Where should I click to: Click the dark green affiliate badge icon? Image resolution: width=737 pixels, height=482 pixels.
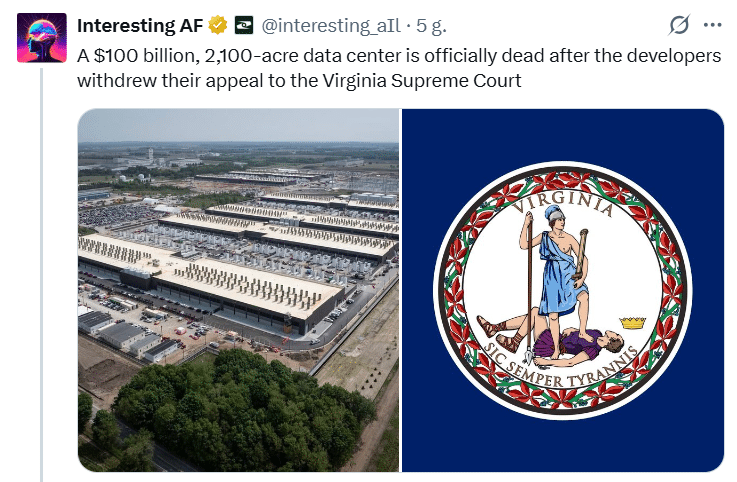244,25
